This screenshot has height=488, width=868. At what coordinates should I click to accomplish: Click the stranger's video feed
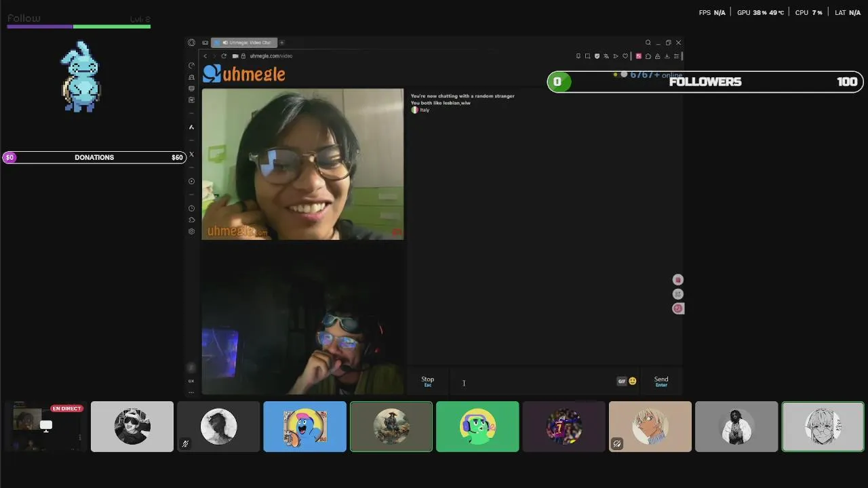[x=302, y=164]
